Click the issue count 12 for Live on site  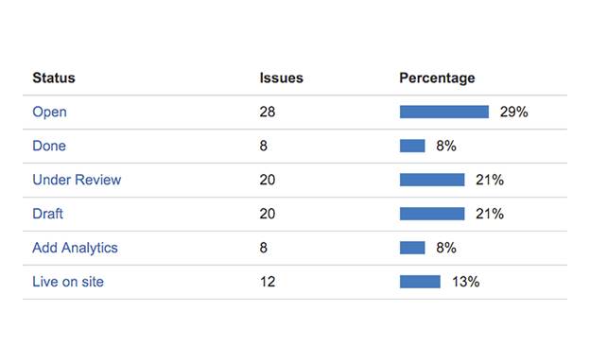[268, 282]
